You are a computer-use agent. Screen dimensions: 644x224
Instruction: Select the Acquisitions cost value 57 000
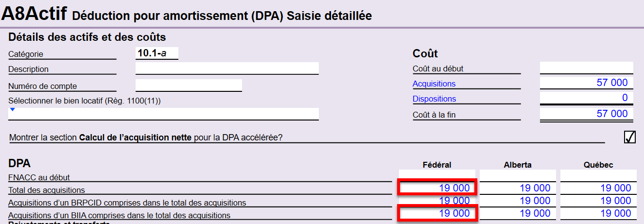click(586, 83)
